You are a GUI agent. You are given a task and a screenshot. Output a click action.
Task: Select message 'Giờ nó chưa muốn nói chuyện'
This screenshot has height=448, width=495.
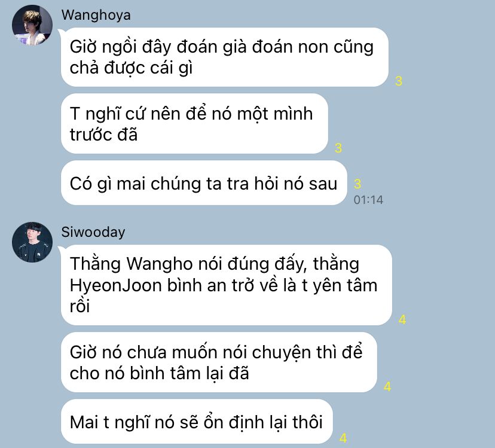219,362
